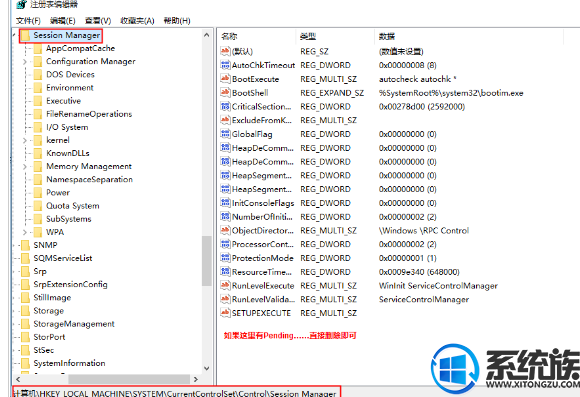Click the tree pane vertical scrollbar thumb
580x397 pixels.
click(206, 261)
